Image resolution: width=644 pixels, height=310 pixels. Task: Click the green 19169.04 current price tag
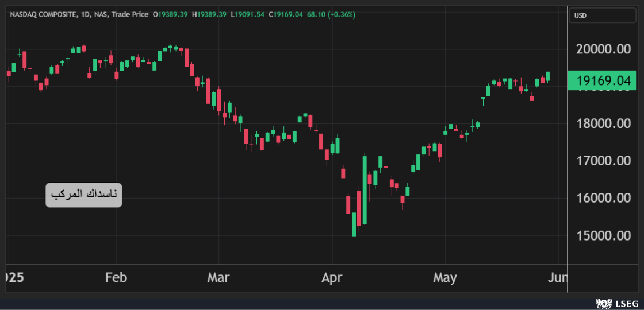603,81
